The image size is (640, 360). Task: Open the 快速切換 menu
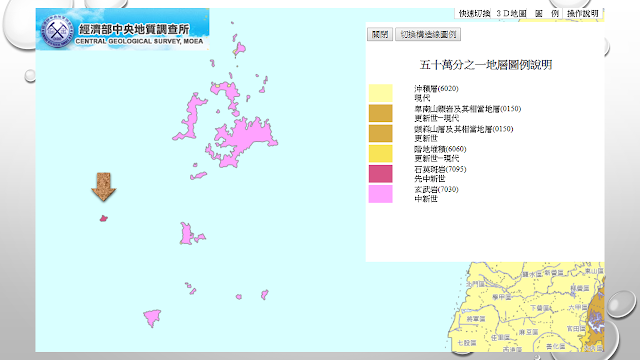click(474, 13)
